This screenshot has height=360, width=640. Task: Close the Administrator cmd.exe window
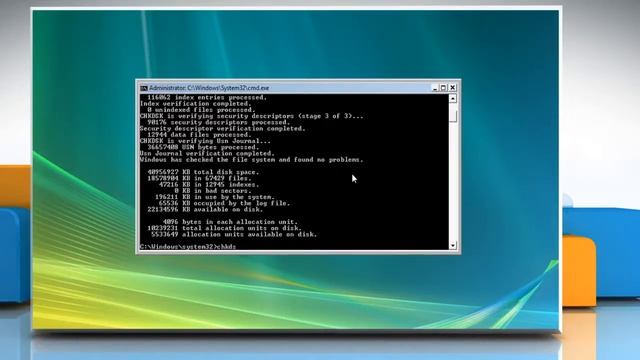453,88
